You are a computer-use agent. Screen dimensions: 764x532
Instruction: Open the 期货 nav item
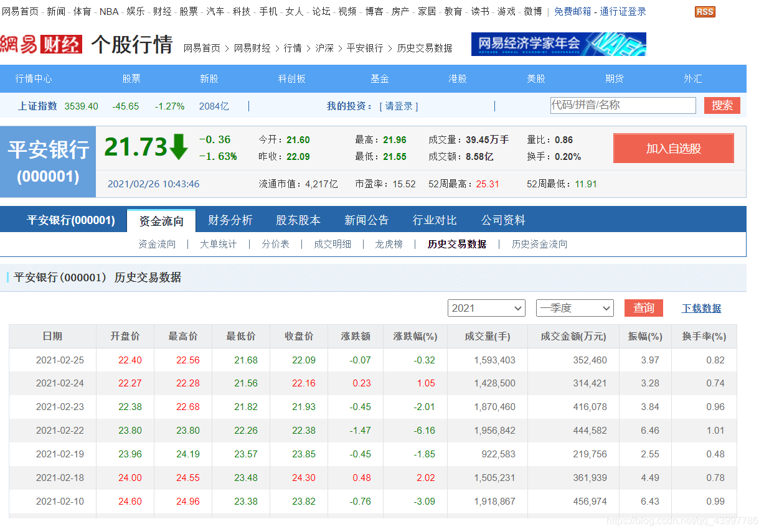[615, 78]
